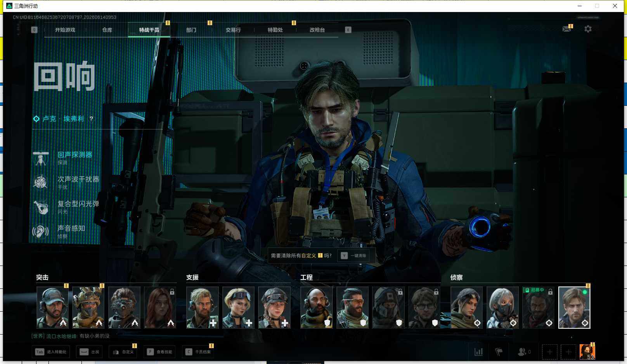This screenshot has height=364, width=627.
Task: Open the world chat message 有缺小弟的没
Action: pos(94,336)
